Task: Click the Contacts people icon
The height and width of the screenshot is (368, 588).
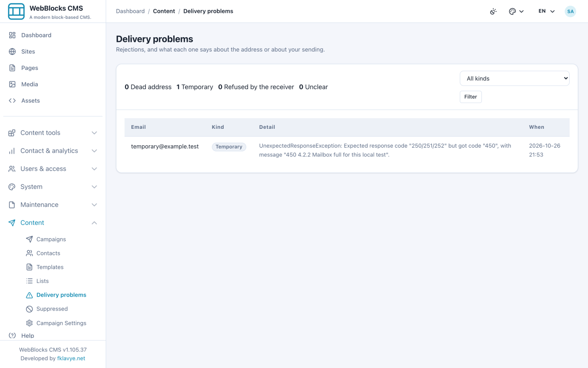Action: click(29, 253)
